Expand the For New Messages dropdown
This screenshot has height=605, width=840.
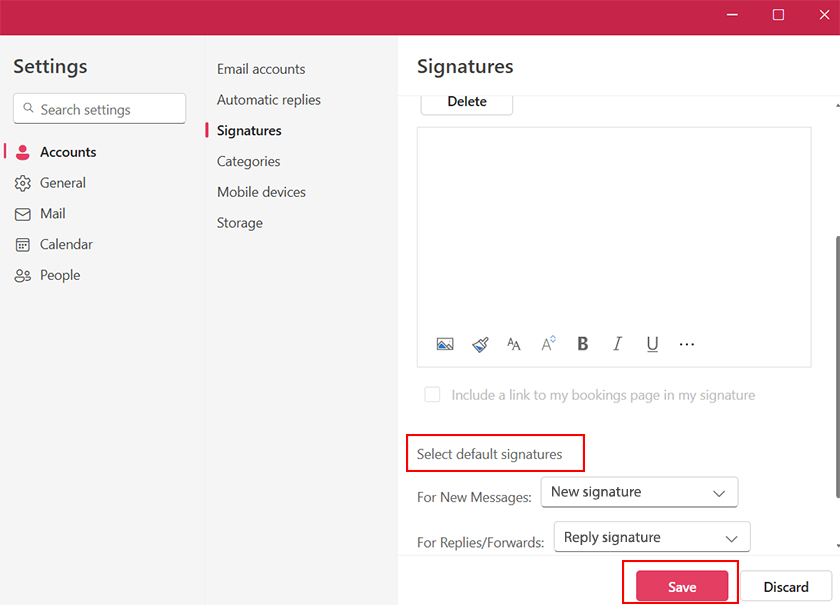(x=639, y=492)
